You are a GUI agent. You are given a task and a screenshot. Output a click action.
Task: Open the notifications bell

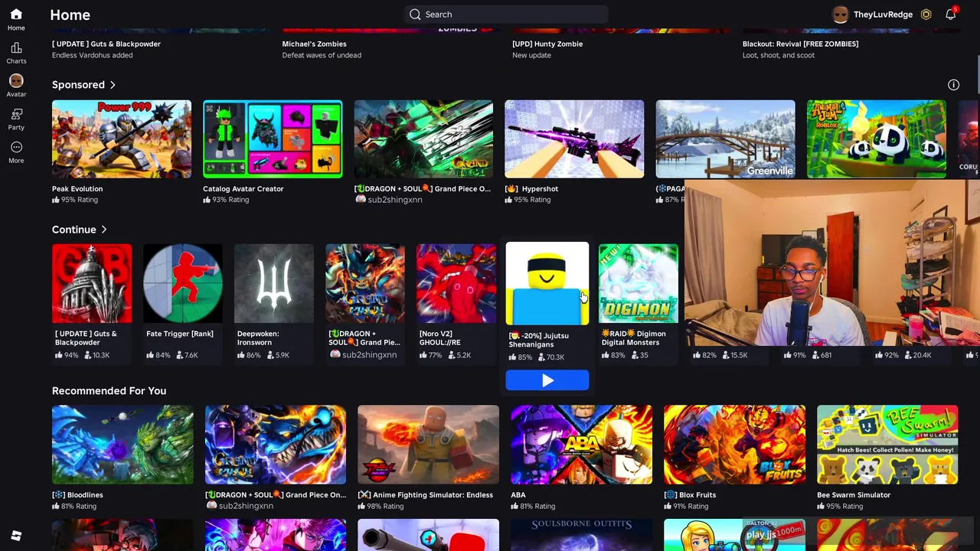coord(950,15)
